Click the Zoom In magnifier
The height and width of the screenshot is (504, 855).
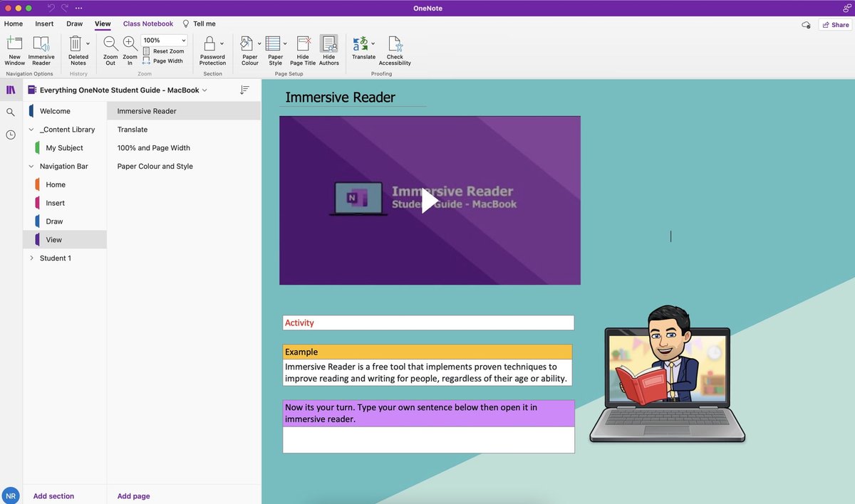coord(130,51)
